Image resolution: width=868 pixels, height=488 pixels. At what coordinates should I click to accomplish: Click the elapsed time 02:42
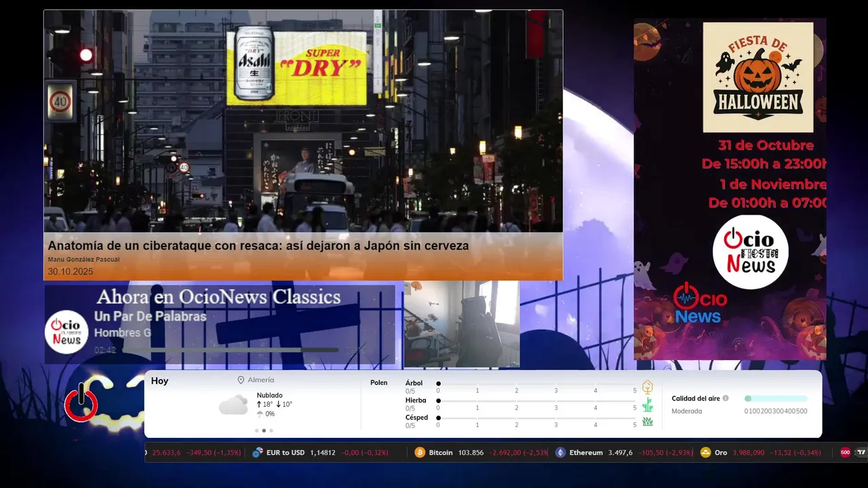pos(105,350)
